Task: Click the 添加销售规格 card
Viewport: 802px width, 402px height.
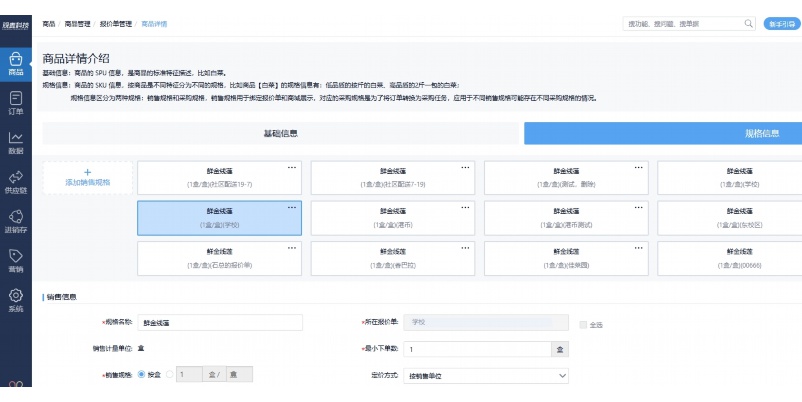Action: 87,178
